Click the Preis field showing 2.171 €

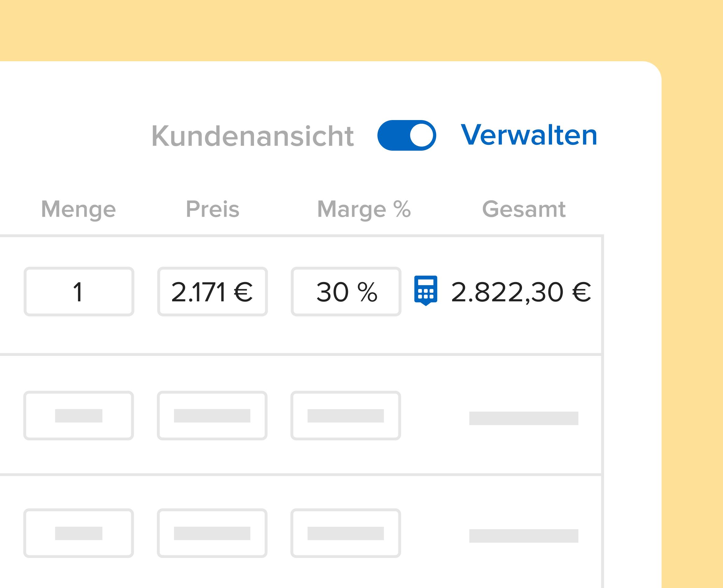click(x=212, y=292)
